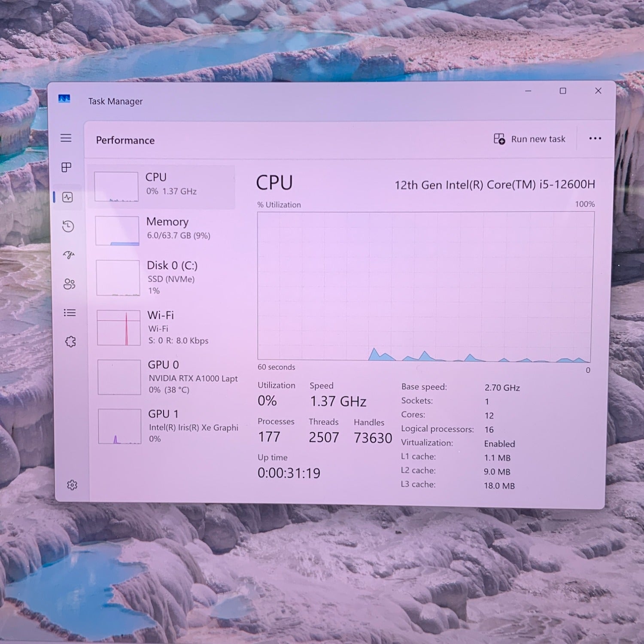Viewport: 644px width, 644px height.
Task: Click the Run new task button
Action: click(529, 139)
